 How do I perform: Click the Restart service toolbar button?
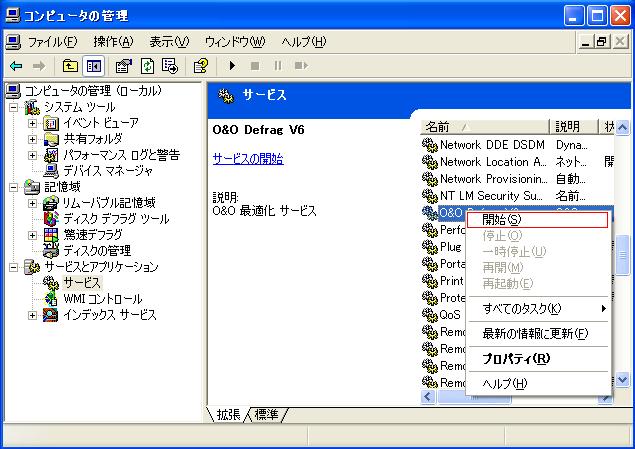pos(301,66)
